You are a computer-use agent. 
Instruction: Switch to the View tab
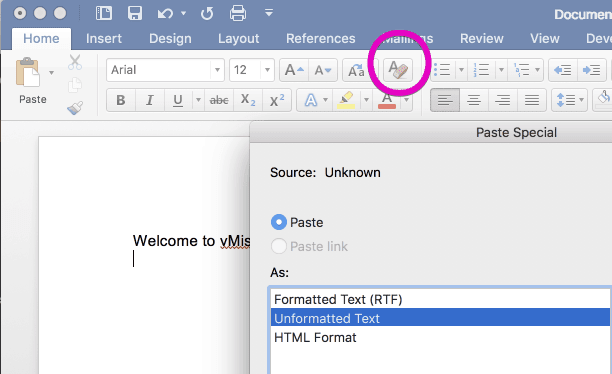coord(544,39)
